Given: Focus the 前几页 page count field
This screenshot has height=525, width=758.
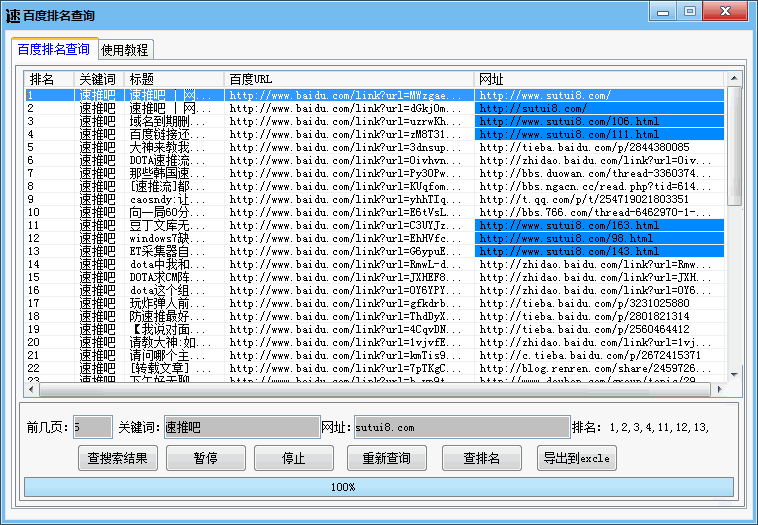Looking at the screenshot, I should point(93,427).
